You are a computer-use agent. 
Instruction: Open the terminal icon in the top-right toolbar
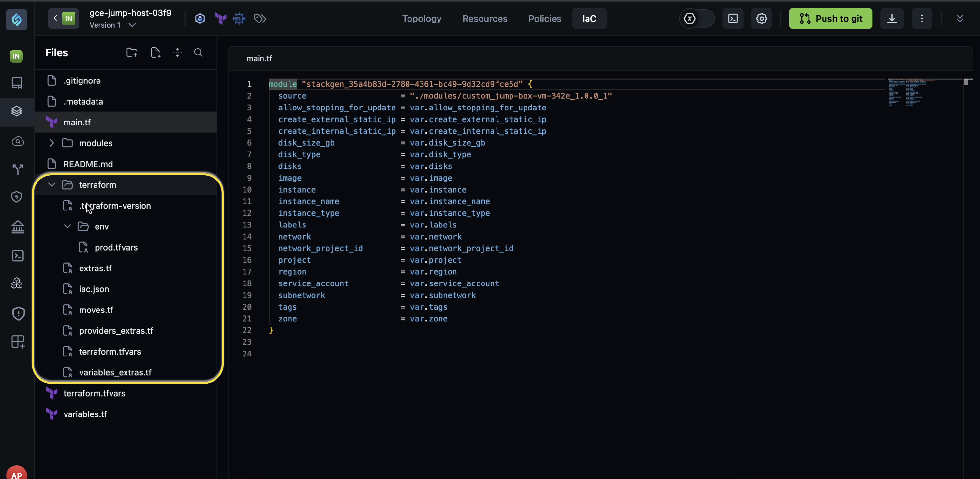733,18
